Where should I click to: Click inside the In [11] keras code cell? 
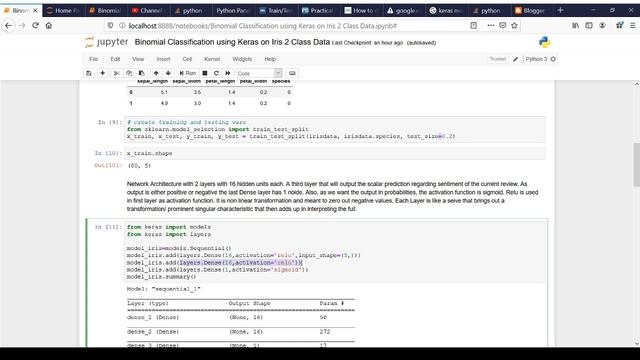(335, 252)
